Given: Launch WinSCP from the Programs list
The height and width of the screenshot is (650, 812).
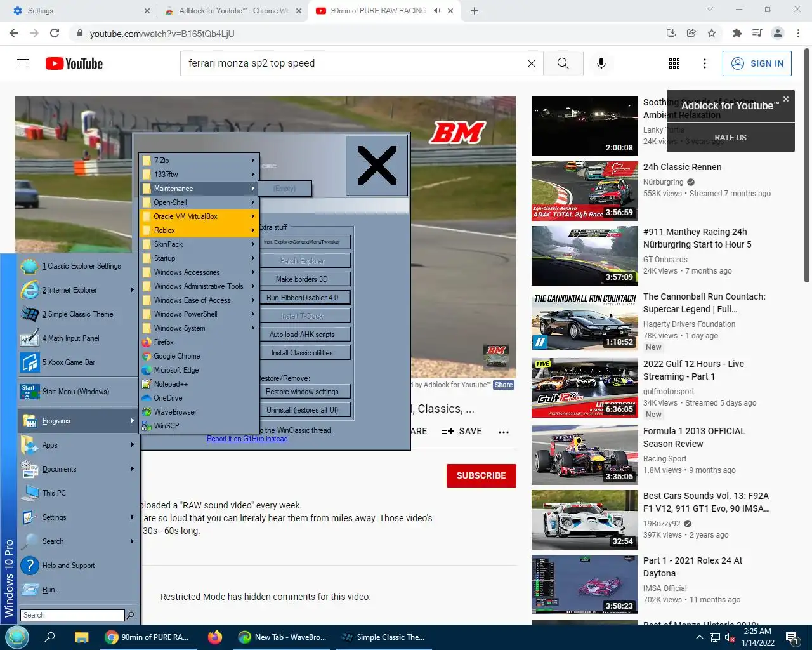Looking at the screenshot, I should (x=199, y=426).
